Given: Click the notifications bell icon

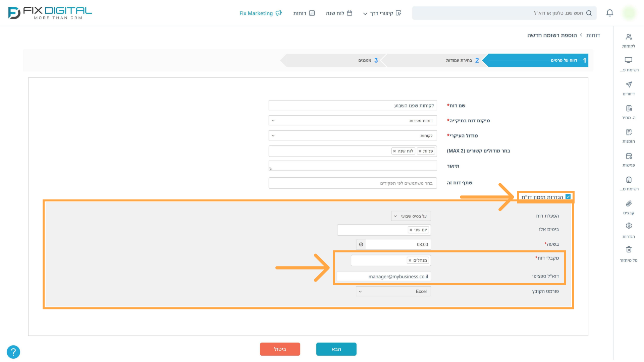Looking at the screenshot, I should pos(610,13).
